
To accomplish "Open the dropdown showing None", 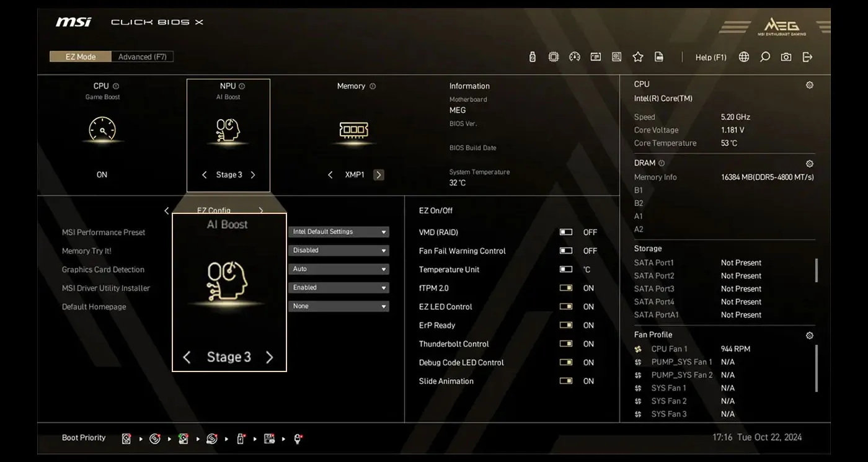I will click(339, 306).
